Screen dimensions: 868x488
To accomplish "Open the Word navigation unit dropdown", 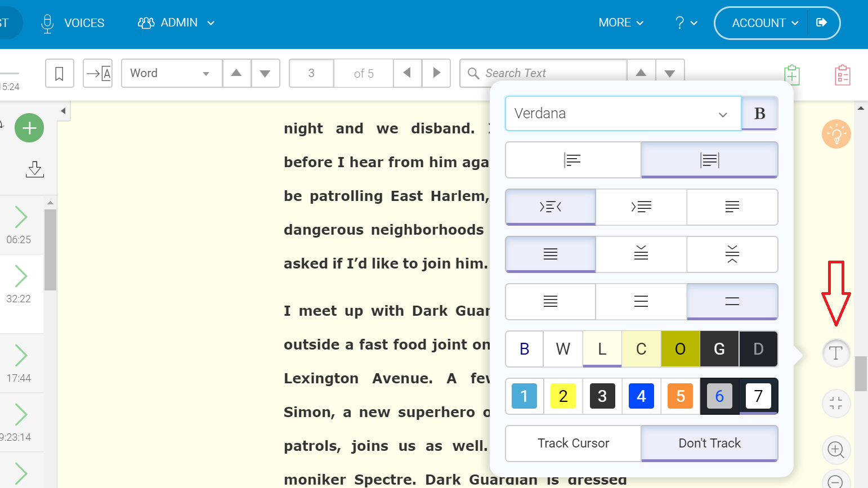I will coord(172,73).
